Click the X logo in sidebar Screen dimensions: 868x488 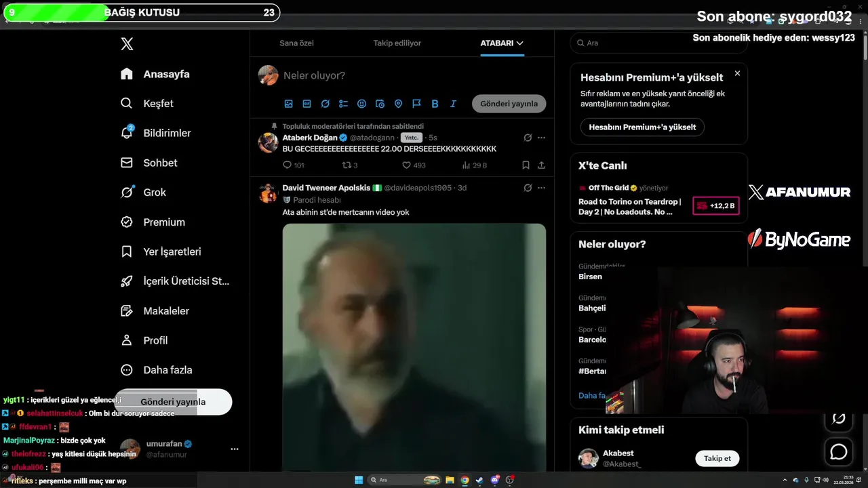tap(127, 44)
